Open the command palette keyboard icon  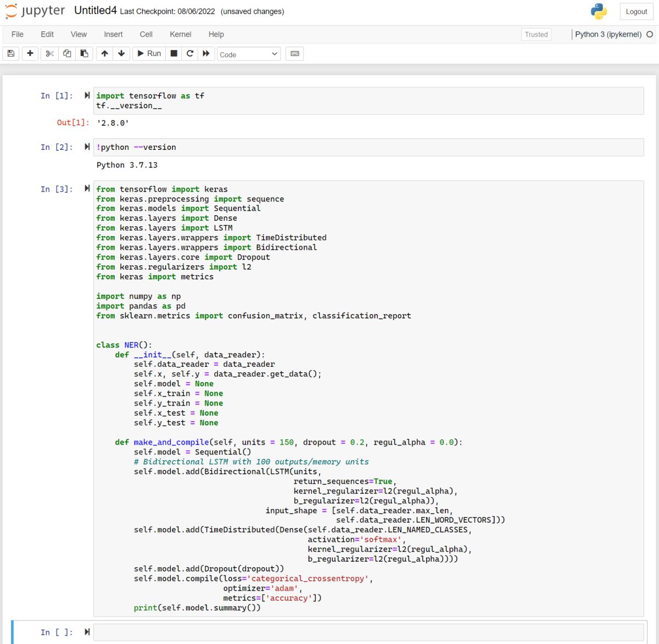[295, 53]
